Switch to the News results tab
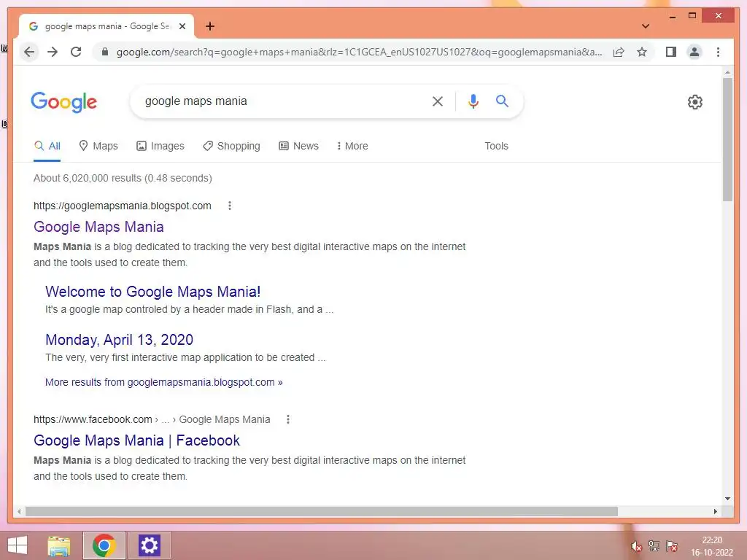This screenshot has width=747, height=560. coord(298,146)
